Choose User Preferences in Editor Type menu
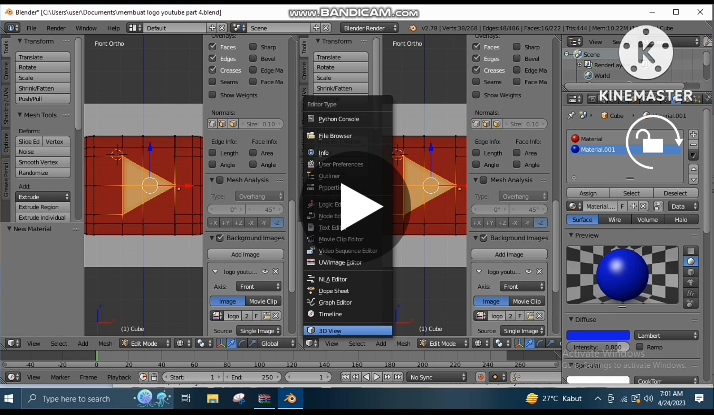Image resolution: width=714 pixels, height=415 pixels. point(348,164)
